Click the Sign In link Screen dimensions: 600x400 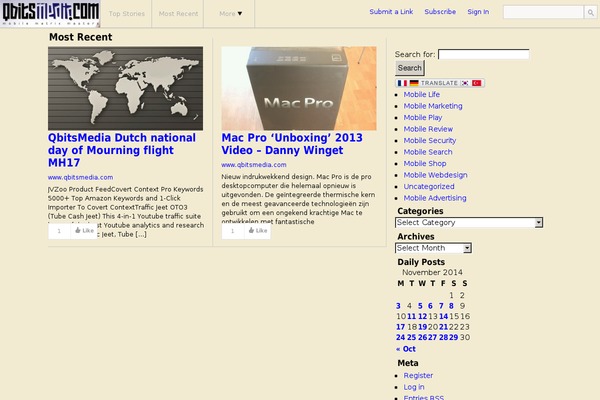pos(478,12)
